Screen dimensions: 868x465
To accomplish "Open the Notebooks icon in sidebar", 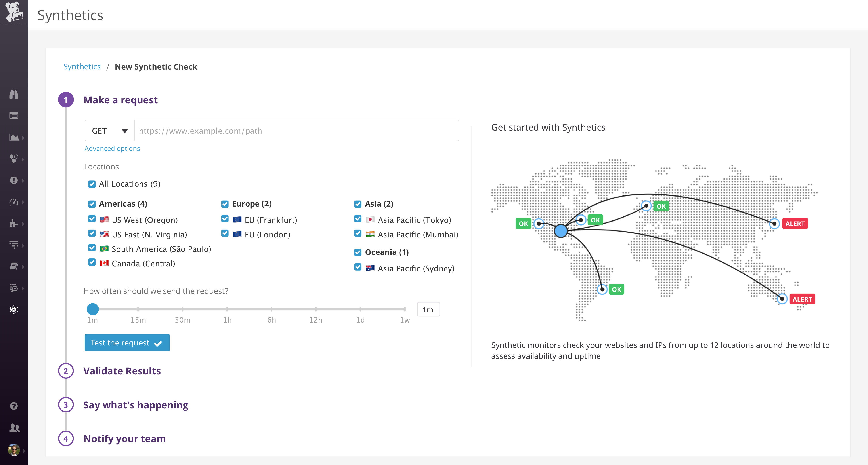I will [x=14, y=266].
